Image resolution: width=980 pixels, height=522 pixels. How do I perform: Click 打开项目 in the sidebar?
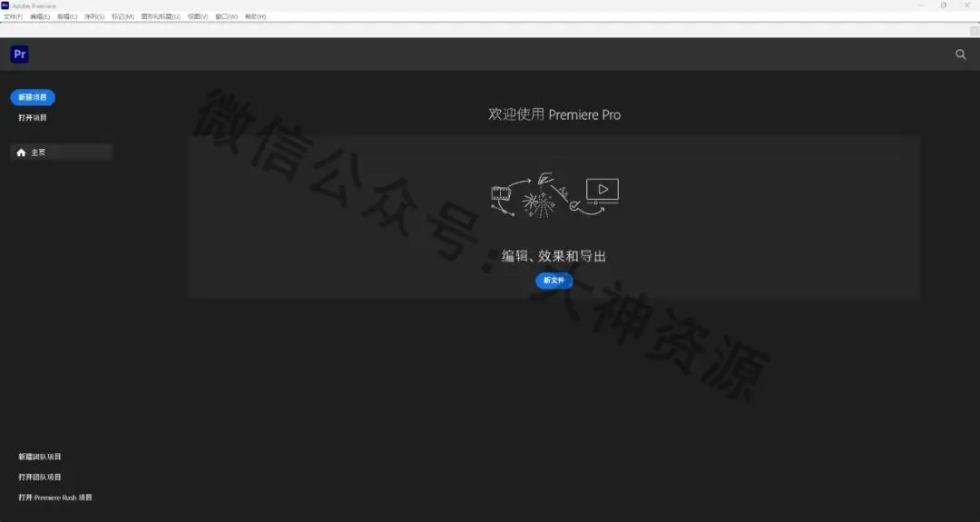click(33, 117)
